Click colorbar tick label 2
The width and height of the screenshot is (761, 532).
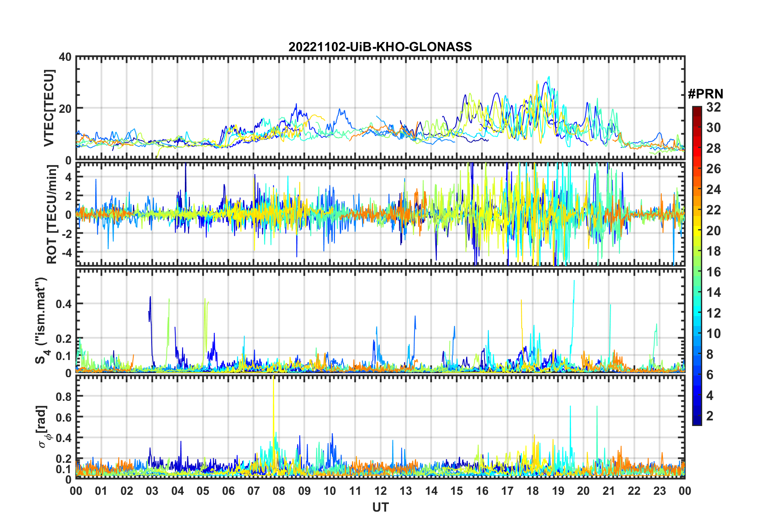click(710, 416)
